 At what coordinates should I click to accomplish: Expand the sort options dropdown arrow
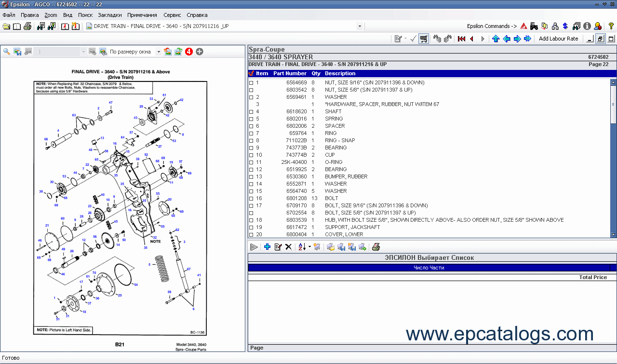coord(309,246)
